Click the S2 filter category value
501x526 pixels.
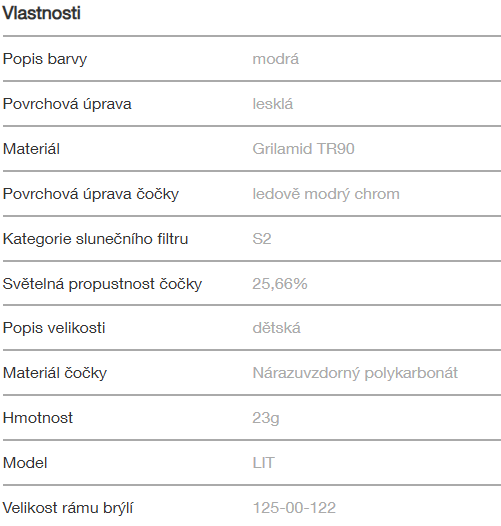point(262,239)
